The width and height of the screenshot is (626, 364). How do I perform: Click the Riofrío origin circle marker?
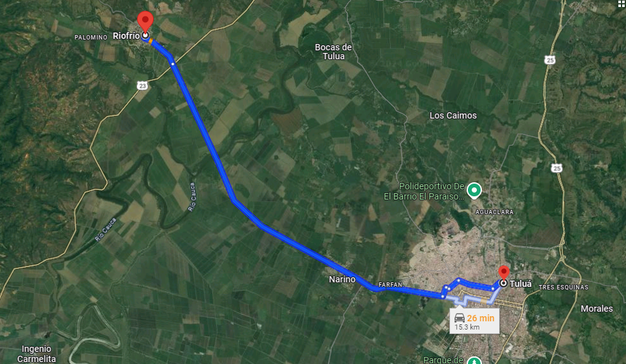point(146,36)
